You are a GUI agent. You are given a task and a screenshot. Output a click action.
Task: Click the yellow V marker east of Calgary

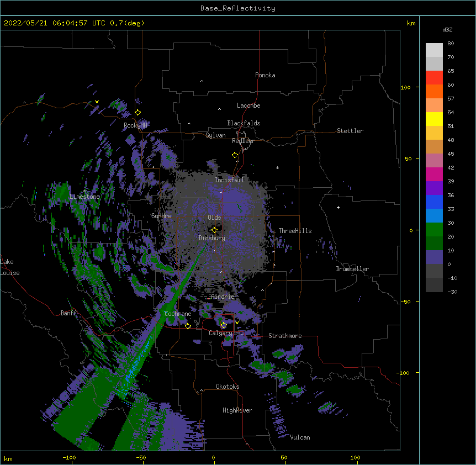pos(237,323)
